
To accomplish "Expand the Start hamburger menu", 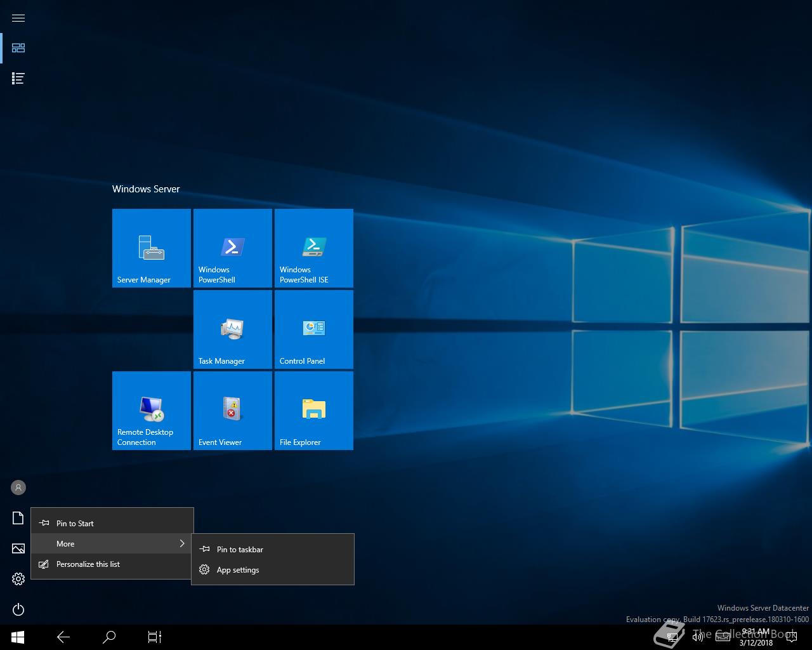I will 18,18.
